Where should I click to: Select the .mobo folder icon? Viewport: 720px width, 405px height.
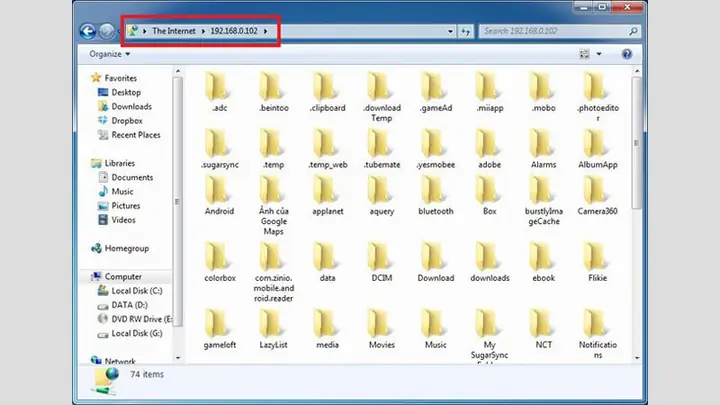coord(541,86)
